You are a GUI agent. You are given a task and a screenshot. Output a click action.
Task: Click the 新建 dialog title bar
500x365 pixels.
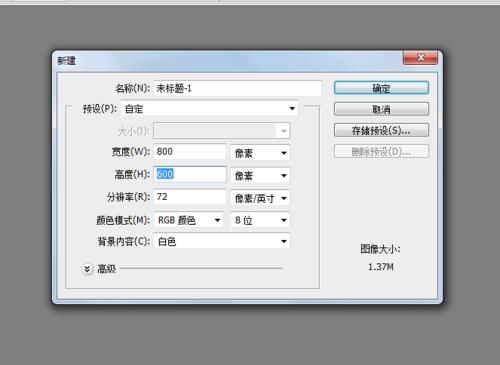pyautogui.click(x=230, y=60)
